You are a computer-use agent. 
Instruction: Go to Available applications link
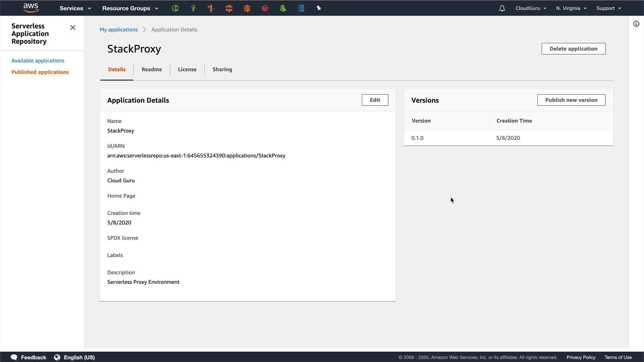(38, 61)
